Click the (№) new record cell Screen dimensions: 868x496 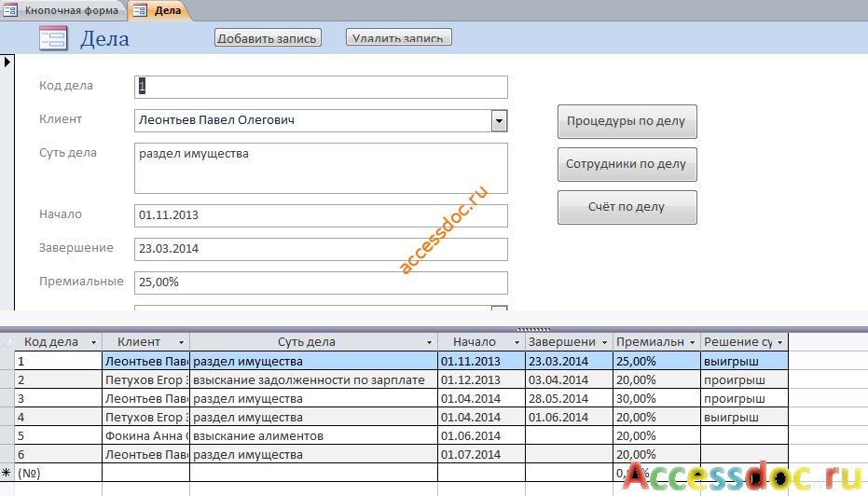tap(58, 473)
